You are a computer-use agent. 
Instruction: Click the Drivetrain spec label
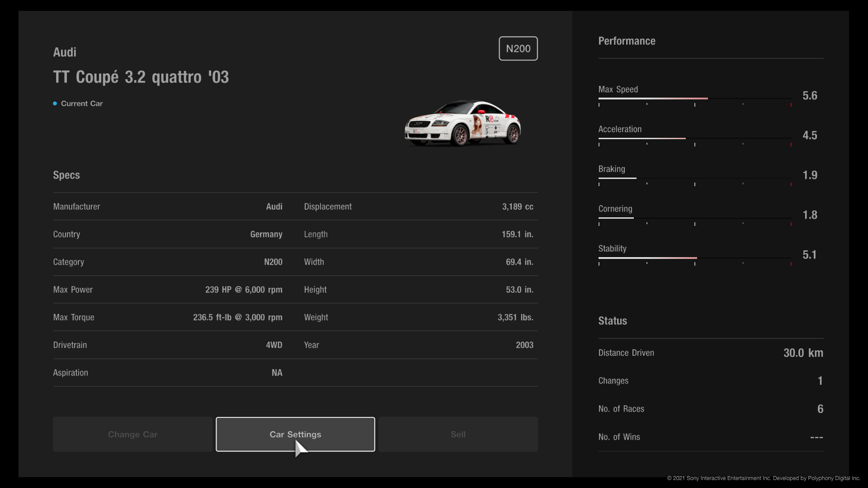coord(70,345)
